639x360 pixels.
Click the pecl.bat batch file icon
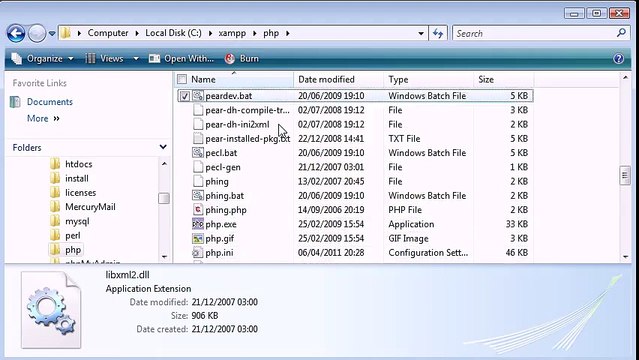pyautogui.click(x=198, y=152)
